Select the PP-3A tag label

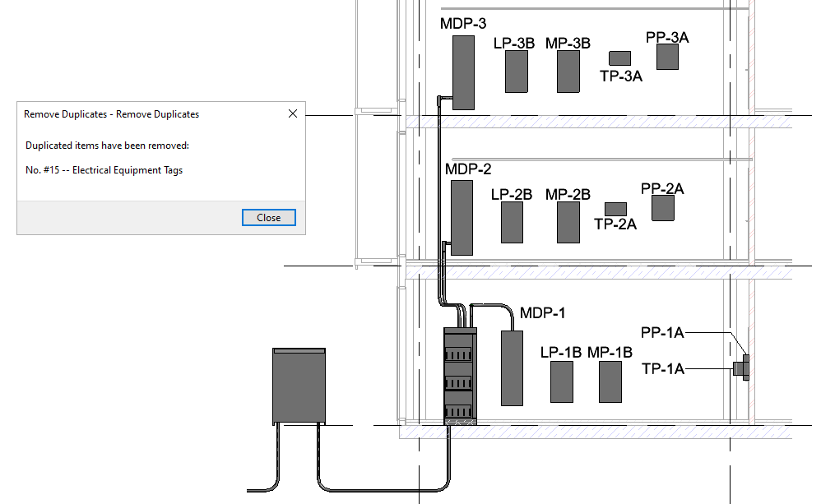(667, 38)
